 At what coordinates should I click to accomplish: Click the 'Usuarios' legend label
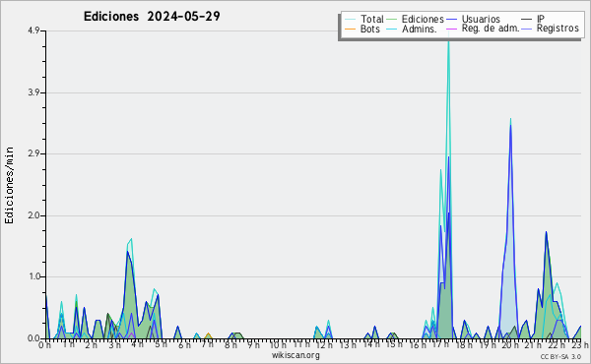[x=481, y=19]
